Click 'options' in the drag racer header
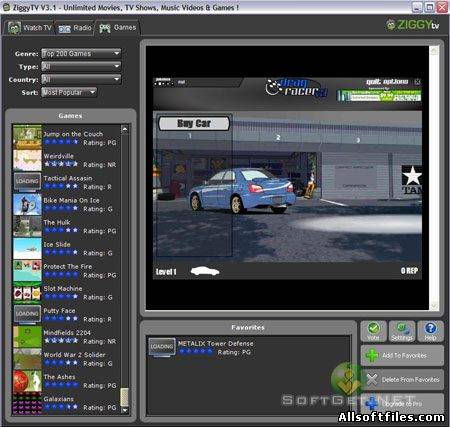Viewport: 450px width, 427px height. pos(395,82)
